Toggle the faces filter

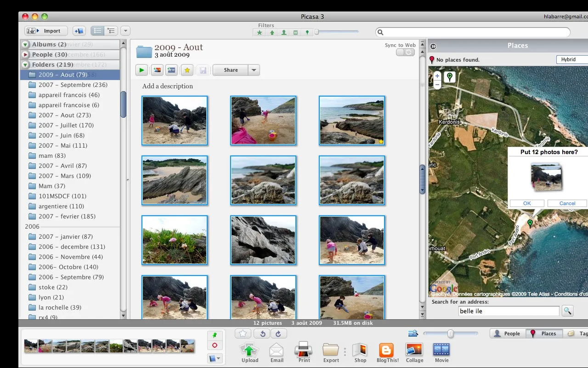284,33
